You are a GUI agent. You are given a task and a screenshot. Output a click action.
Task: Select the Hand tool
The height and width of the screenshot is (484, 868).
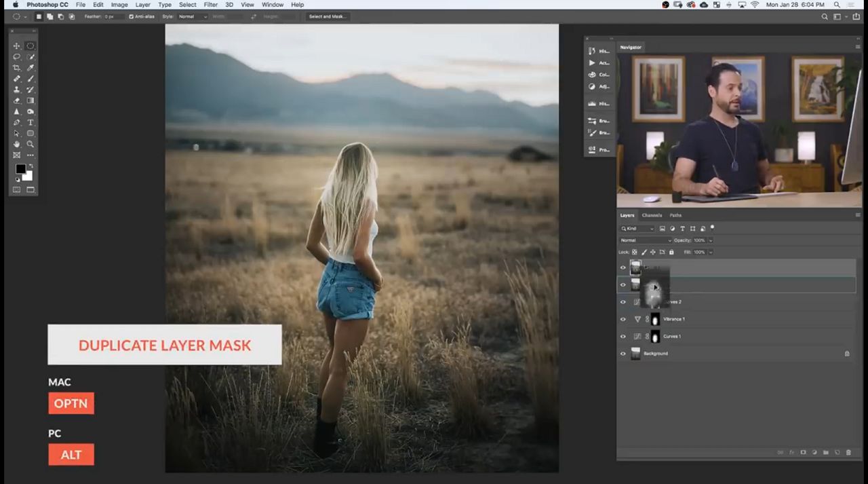(x=17, y=144)
